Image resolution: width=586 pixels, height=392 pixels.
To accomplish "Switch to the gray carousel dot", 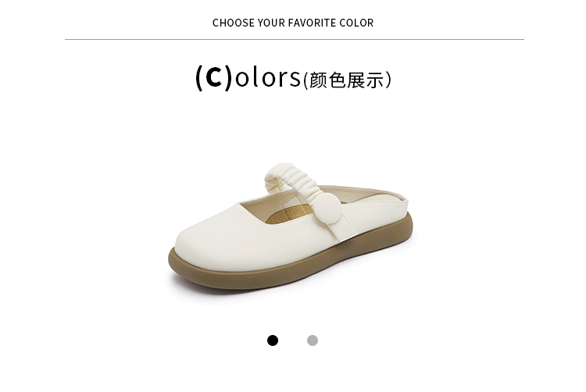I will point(313,340).
